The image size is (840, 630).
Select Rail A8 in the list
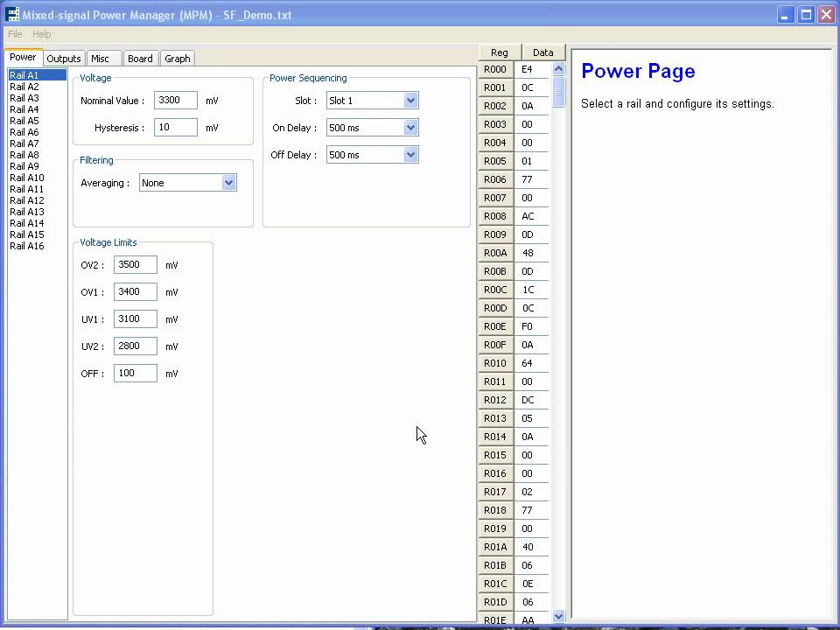click(x=37, y=155)
